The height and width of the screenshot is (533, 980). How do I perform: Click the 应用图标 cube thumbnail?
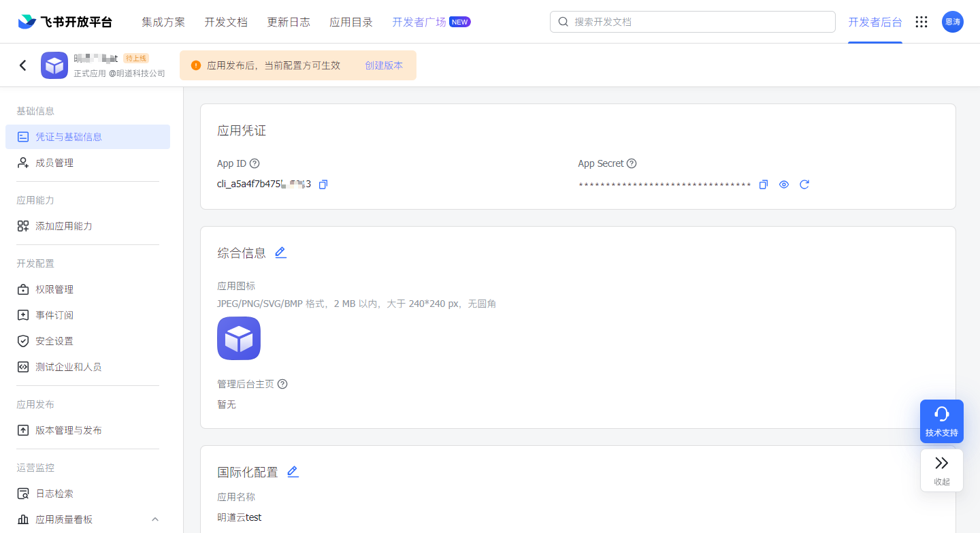coord(239,338)
